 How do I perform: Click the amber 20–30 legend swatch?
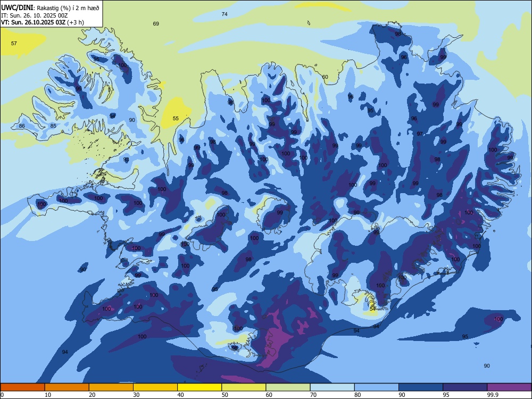tap(111, 387)
